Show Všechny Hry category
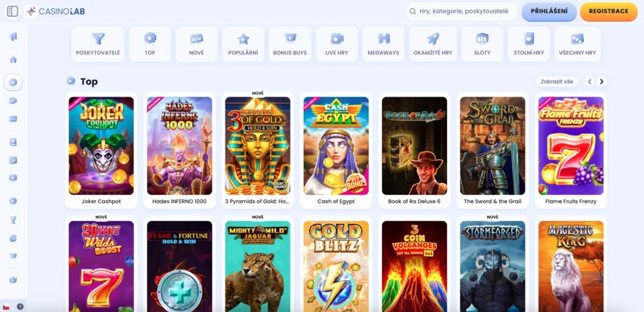This screenshot has height=312, width=644. [577, 43]
